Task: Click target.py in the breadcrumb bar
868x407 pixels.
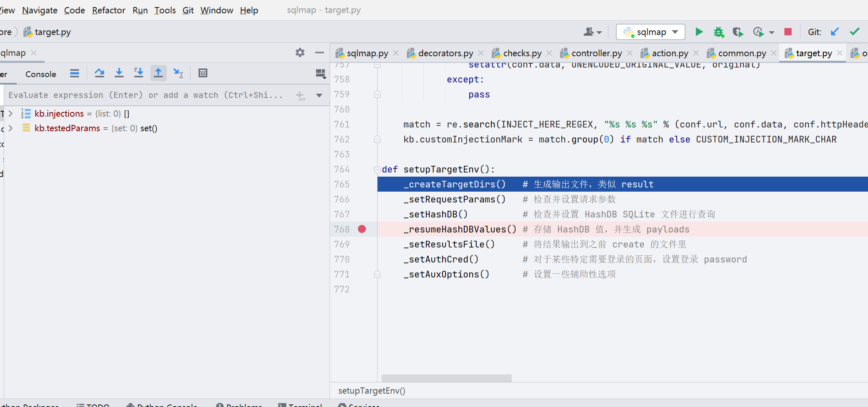Action: point(47,32)
